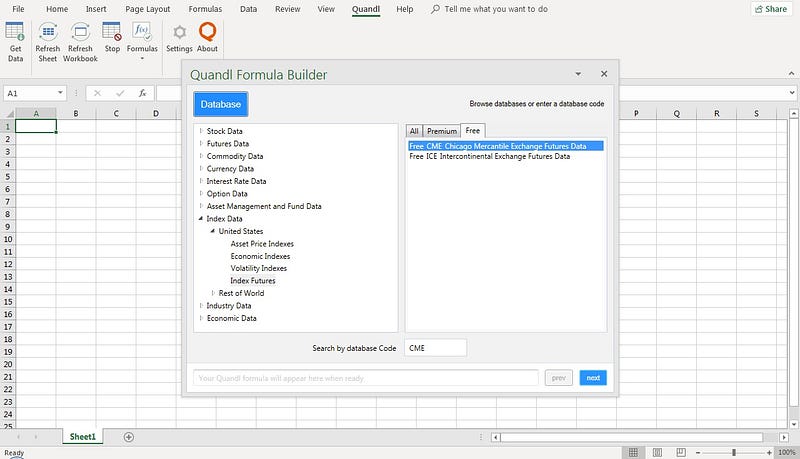Click the Stop icon in ribbon
This screenshot has height=459, width=800.
112,32
